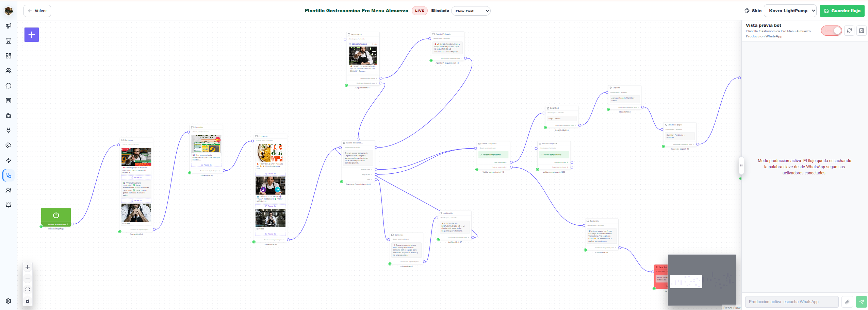The width and height of the screenshot is (868, 310).
Task: Select the robot bot icon in sidebar
Action: [9, 116]
